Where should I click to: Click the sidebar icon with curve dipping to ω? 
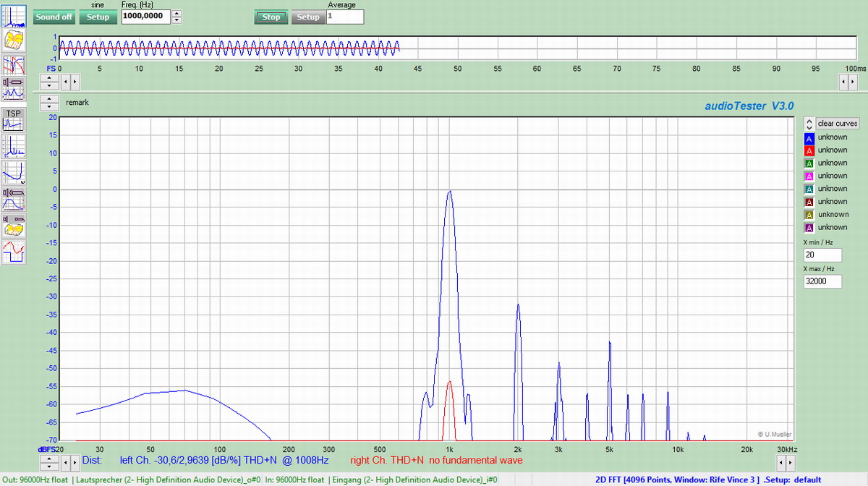[13, 174]
